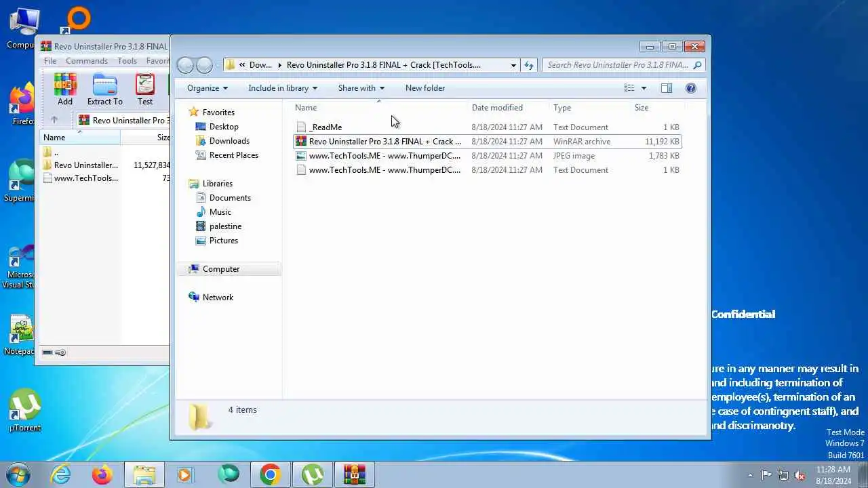Click Explorer Forward navigation button
This screenshot has height=488, width=868.
(x=204, y=65)
